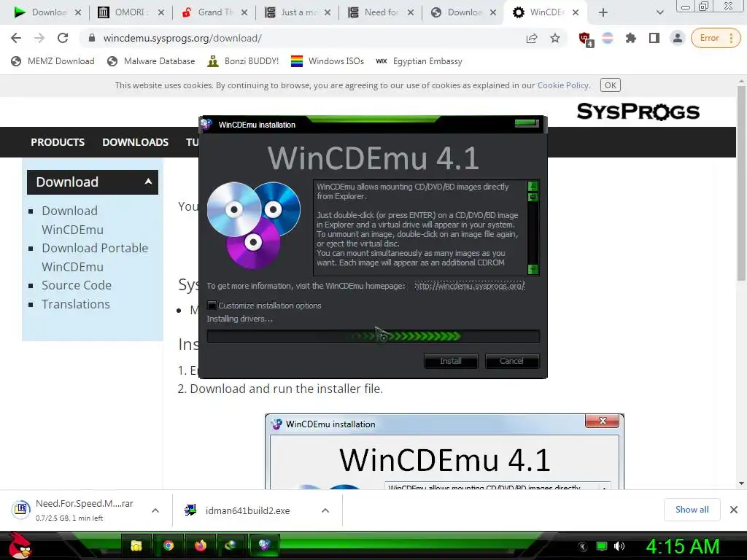
Task: Open the tab search dropdown chevron
Action: tap(659, 12)
